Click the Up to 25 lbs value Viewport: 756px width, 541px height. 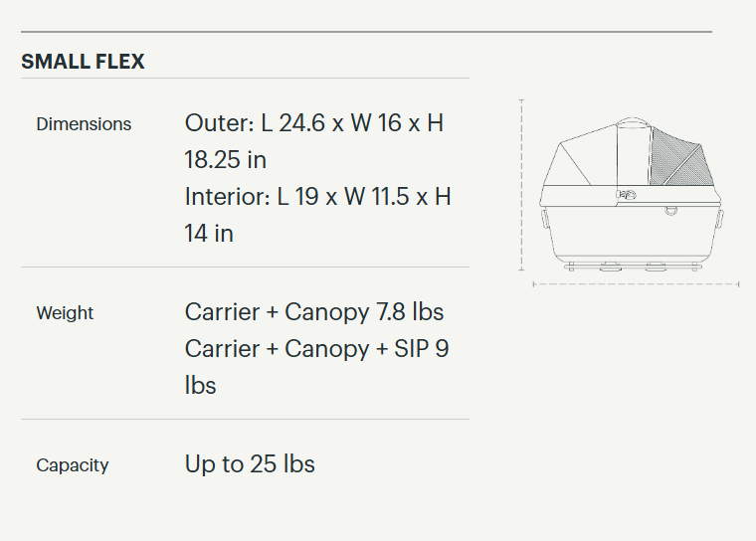click(250, 464)
